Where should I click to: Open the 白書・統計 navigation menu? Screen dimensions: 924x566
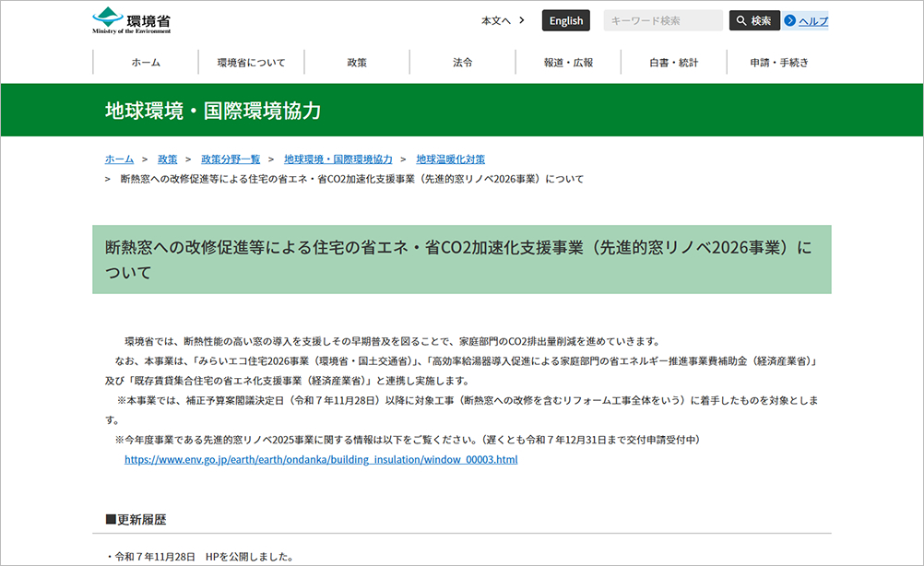point(673,62)
